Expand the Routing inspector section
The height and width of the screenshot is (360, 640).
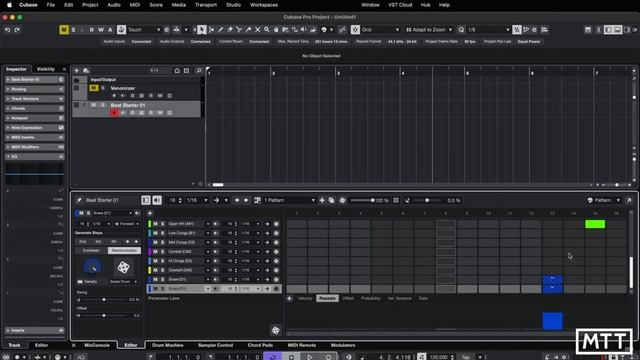tap(35, 89)
